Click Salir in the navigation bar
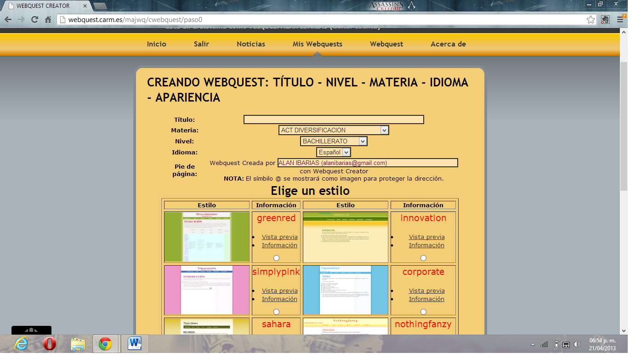Screen dimensions: 636x364 pyautogui.click(x=201, y=44)
